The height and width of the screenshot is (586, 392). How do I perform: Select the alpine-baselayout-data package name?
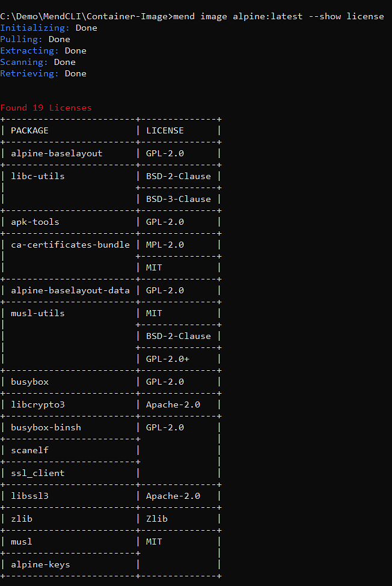(70, 290)
